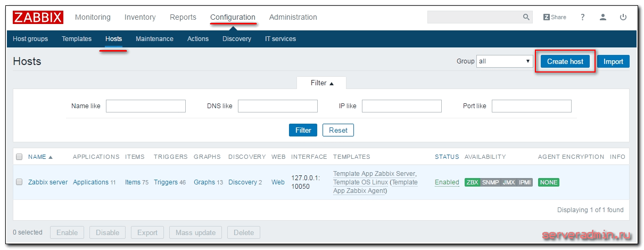Open the Zabbix Share link
Screen dimensions: 644x250
(x=555, y=17)
